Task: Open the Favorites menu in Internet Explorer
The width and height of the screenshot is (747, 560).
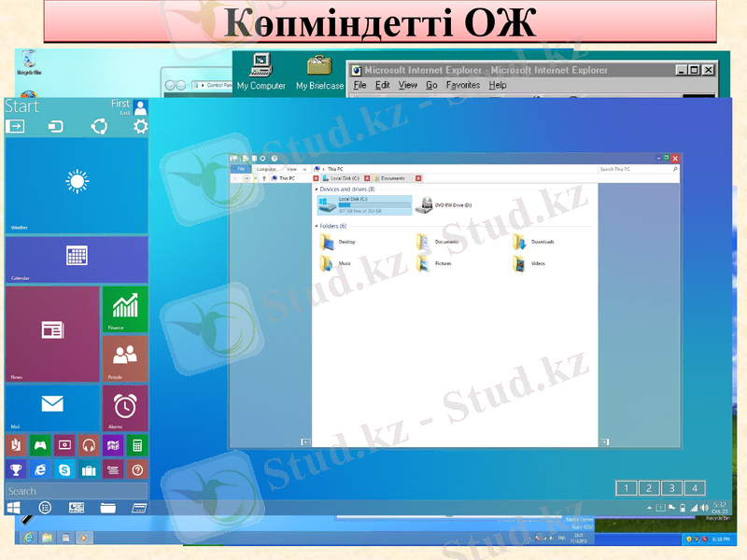Action: [462, 85]
